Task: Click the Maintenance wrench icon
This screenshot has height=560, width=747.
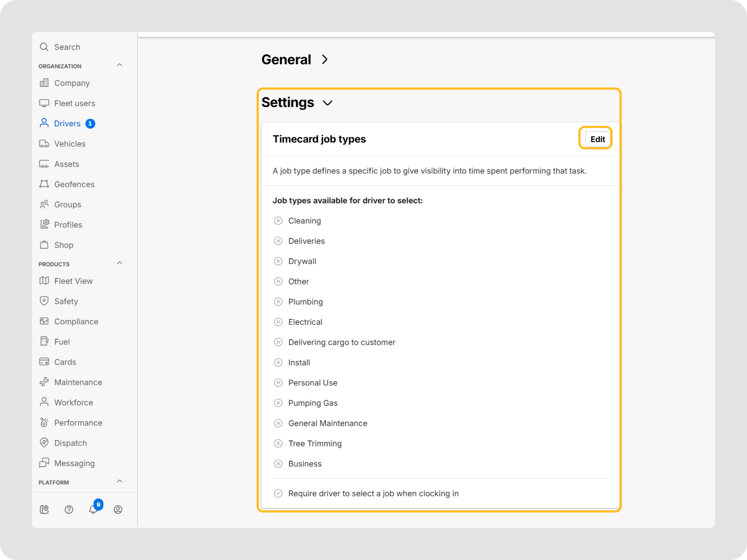Action: [x=44, y=382]
